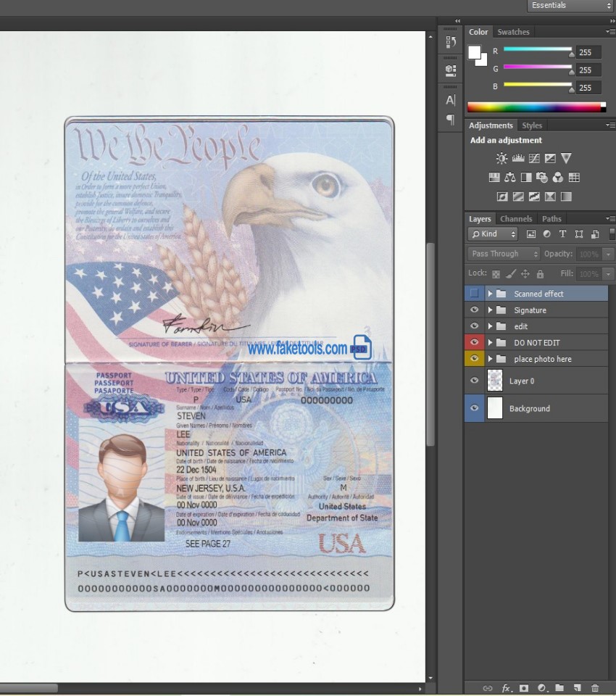Toggle lock all padlock
The height and width of the screenshot is (696, 616).
(x=540, y=274)
